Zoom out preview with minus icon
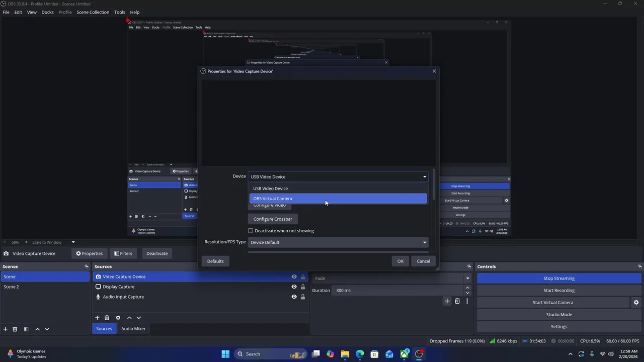 point(5,242)
